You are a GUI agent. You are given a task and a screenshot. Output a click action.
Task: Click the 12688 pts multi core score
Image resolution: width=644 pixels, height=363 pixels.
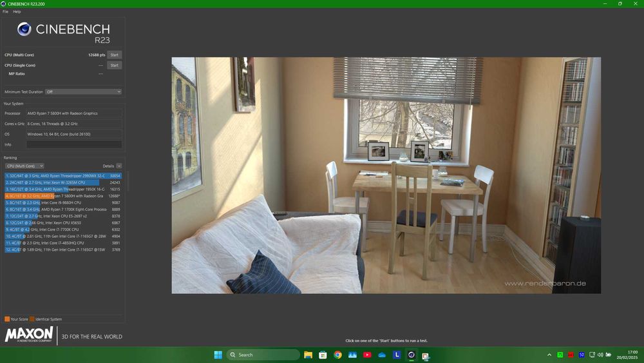coord(97,55)
